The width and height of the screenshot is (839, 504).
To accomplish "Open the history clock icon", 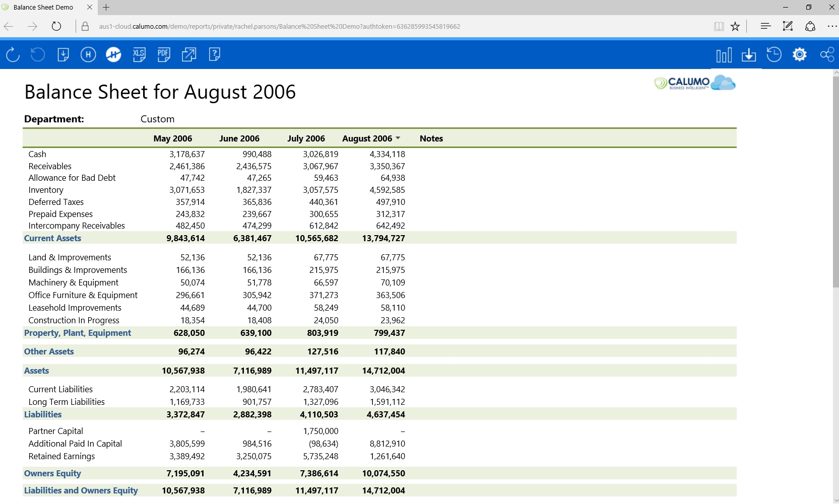I will (x=774, y=54).
